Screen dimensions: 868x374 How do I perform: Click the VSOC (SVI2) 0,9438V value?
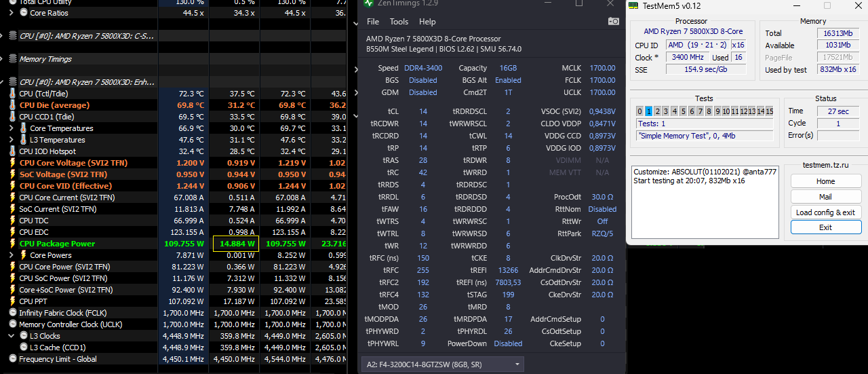tap(601, 111)
